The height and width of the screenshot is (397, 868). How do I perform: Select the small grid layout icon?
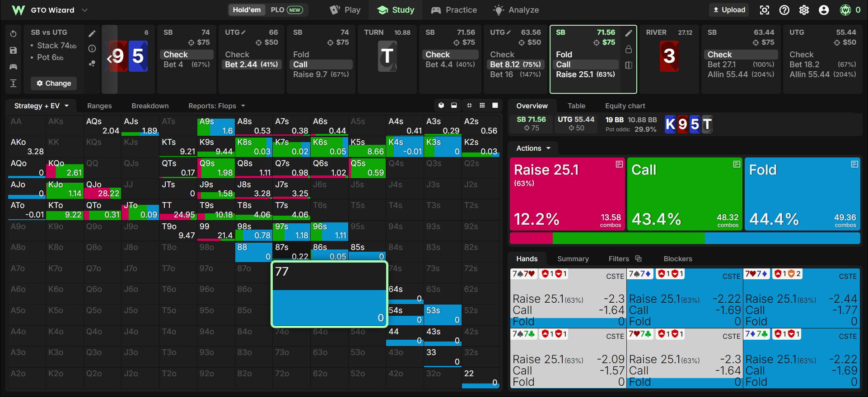(x=482, y=106)
